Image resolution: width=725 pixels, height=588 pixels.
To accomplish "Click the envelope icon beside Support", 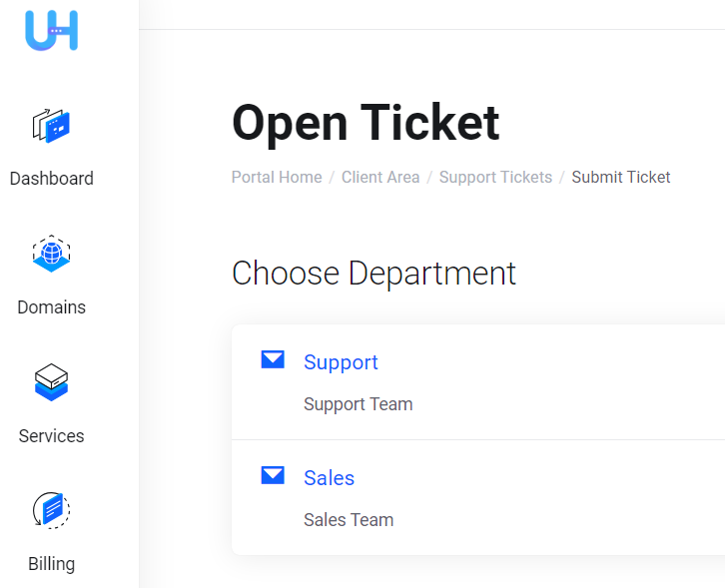I will point(273,359).
